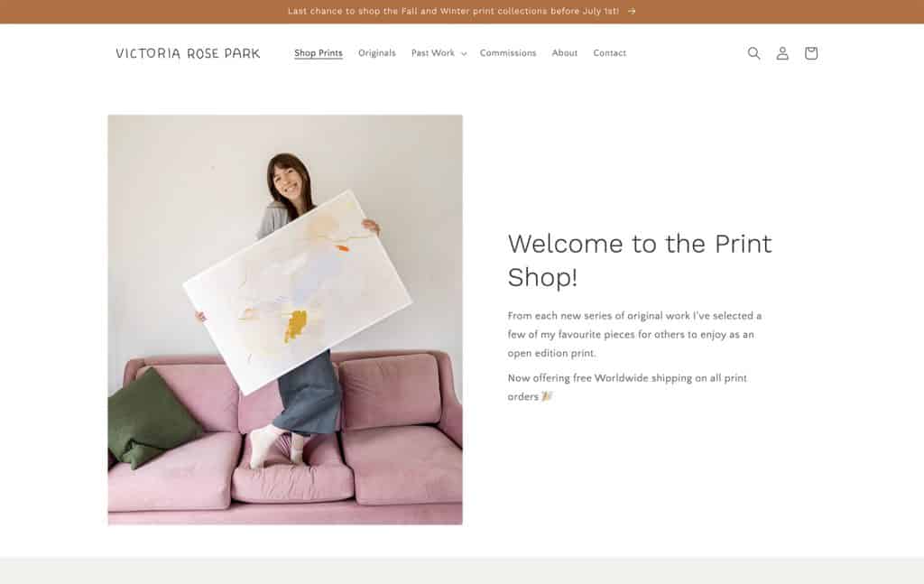Open the About page link
This screenshot has height=584, width=924.
pyautogui.click(x=565, y=53)
